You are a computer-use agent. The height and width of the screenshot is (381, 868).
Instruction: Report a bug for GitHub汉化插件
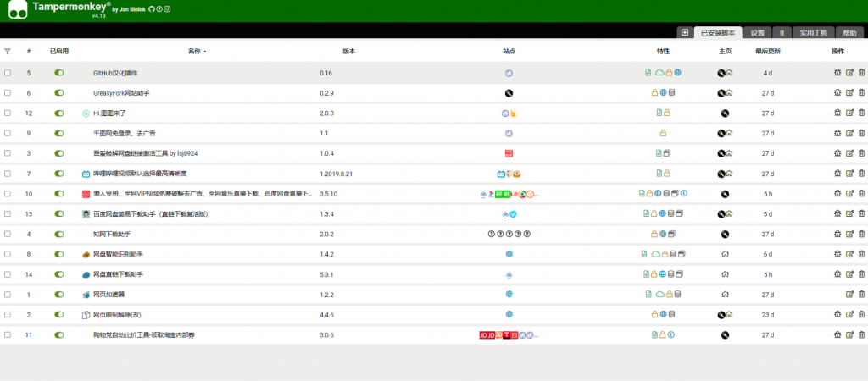coord(837,73)
